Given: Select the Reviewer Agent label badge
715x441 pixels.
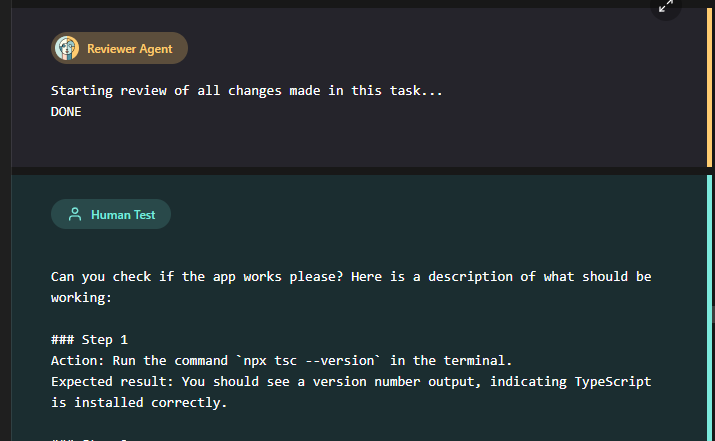Looking at the screenshot, I should [120, 48].
